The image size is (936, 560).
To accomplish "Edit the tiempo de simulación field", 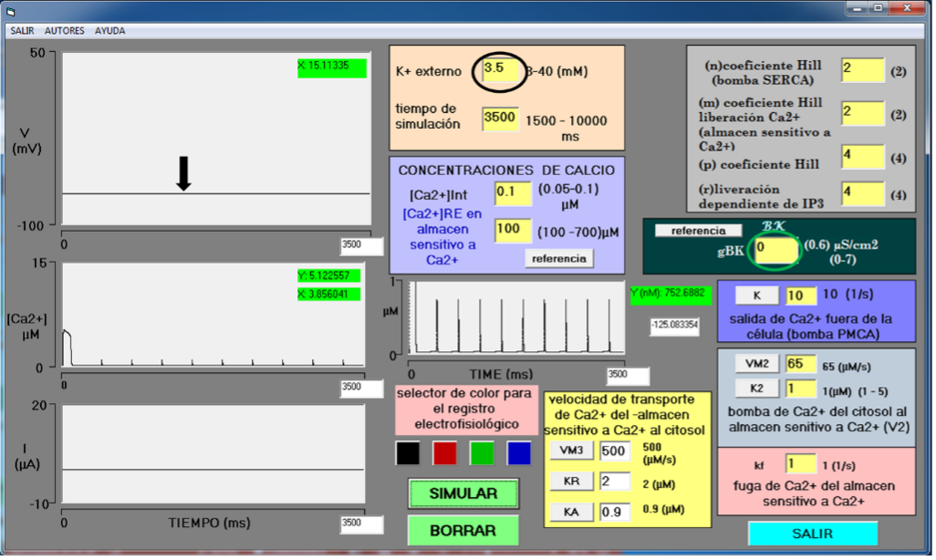I will click(500, 119).
